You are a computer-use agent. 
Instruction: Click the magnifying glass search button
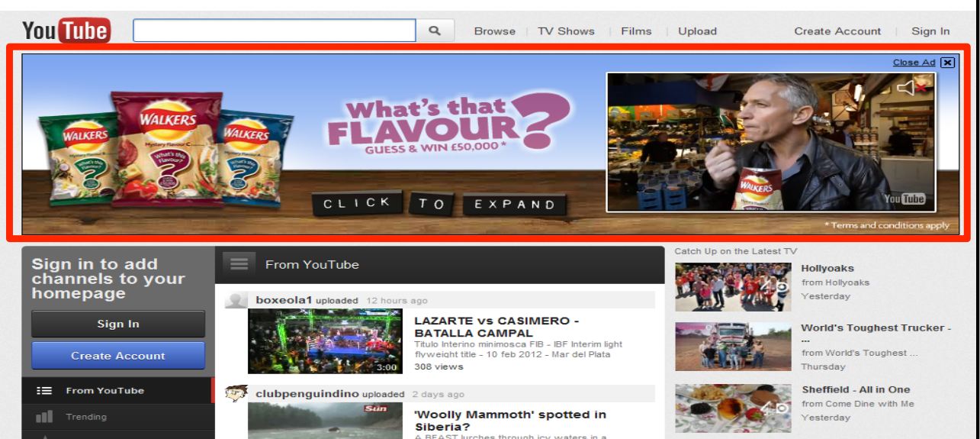(x=435, y=31)
